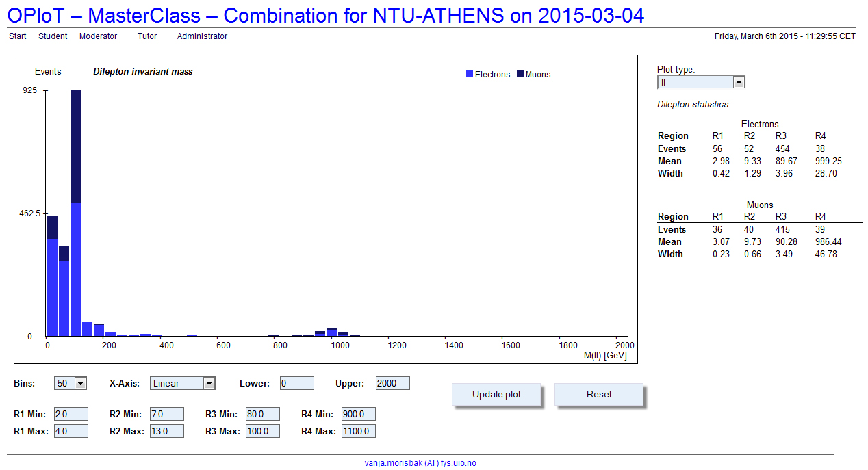
Task: Click Electrons R4 width value 28.70
Action: click(826, 173)
